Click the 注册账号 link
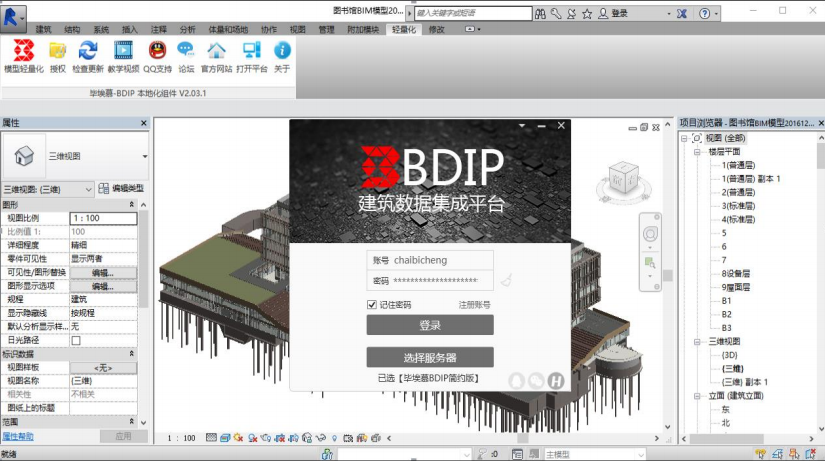Screen dimensions: 825x461 pos(474,305)
